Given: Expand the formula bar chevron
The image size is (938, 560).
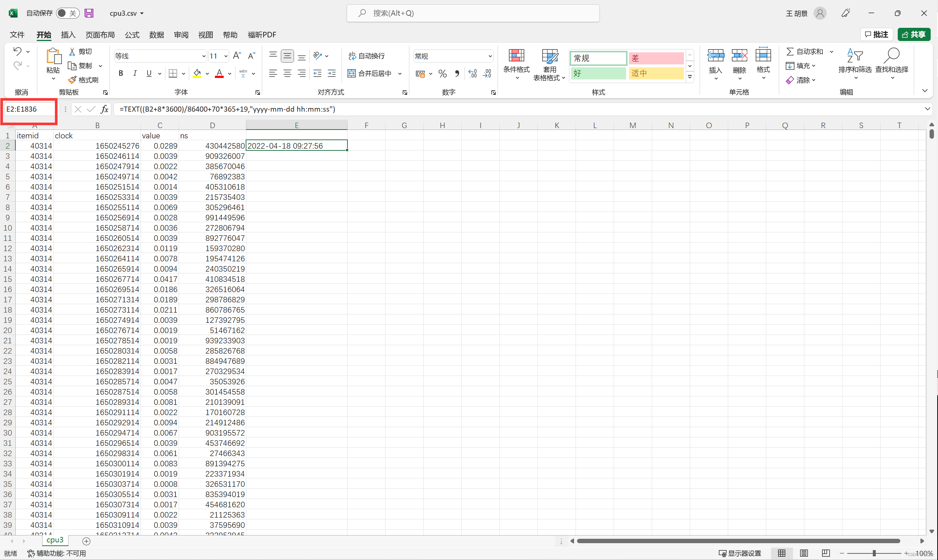Looking at the screenshot, I should pos(927,109).
